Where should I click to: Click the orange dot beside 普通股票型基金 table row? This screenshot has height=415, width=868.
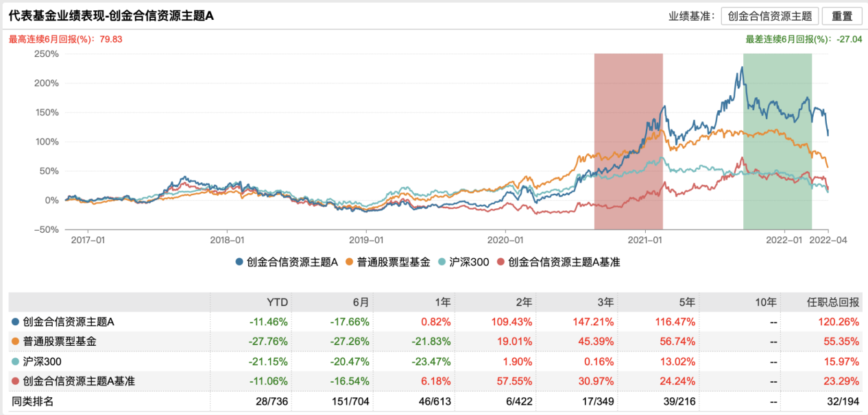pos(15,341)
